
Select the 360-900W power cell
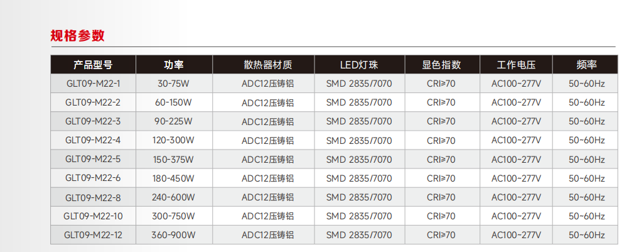click(173, 235)
